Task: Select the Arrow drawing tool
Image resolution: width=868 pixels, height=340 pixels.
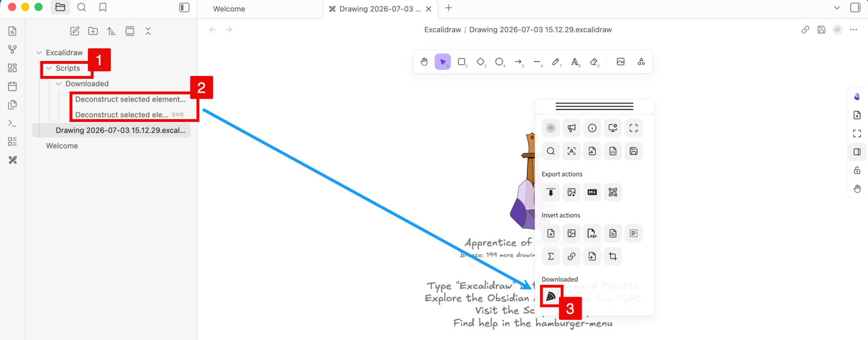Action: click(519, 62)
